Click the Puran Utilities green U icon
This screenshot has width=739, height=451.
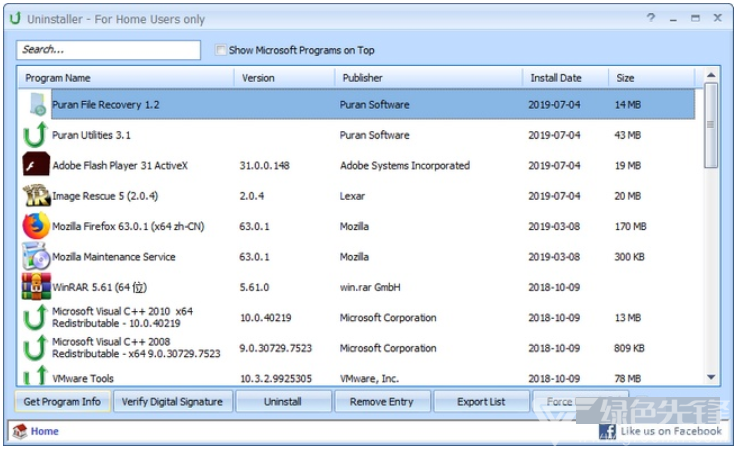pos(35,135)
